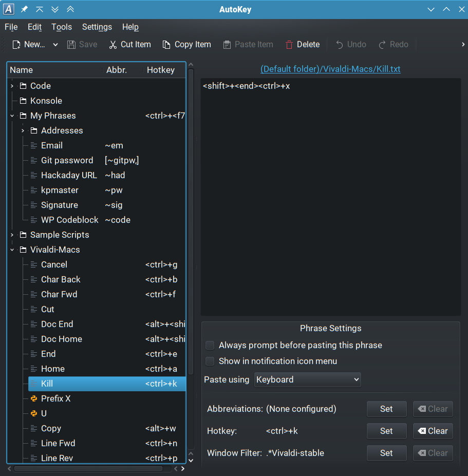Collapse the My Phrases folder
The height and width of the screenshot is (476, 468).
(x=12, y=116)
